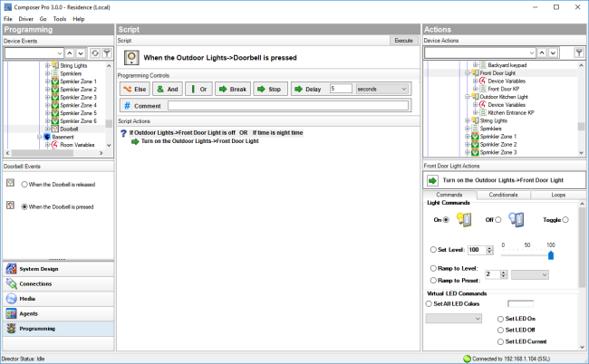Click the unlit light bulb Off icon
This screenshot has height=364, width=589.
[517, 219]
